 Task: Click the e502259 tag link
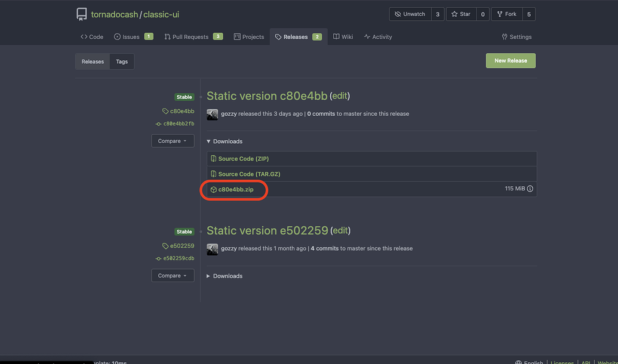[x=179, y=246]
